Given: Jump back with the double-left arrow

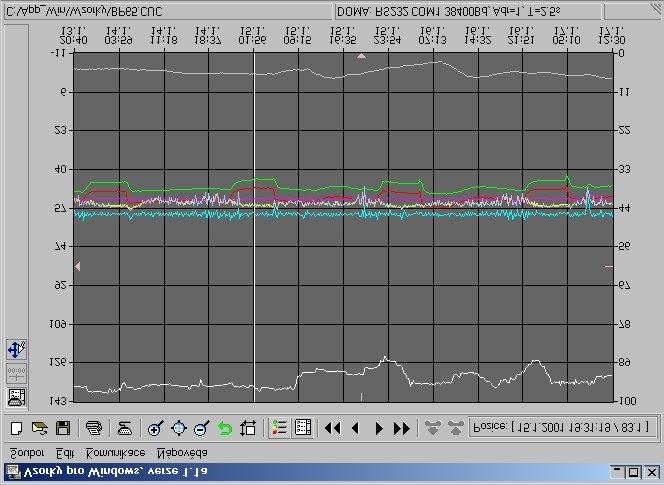Looking at the screenshot, I should tap(332, 429).
